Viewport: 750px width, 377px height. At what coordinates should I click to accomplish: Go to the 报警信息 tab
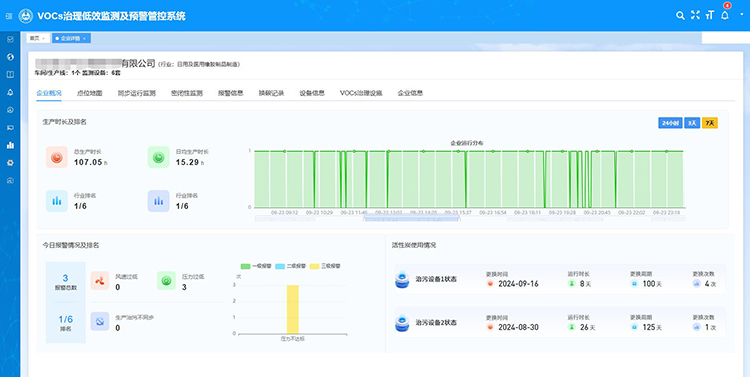[231, 93]
